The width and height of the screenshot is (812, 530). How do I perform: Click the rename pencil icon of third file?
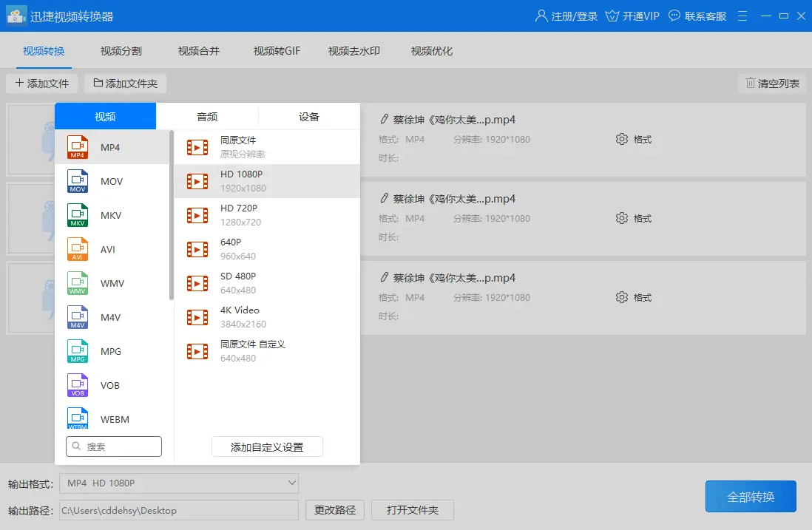coord(385,278)
